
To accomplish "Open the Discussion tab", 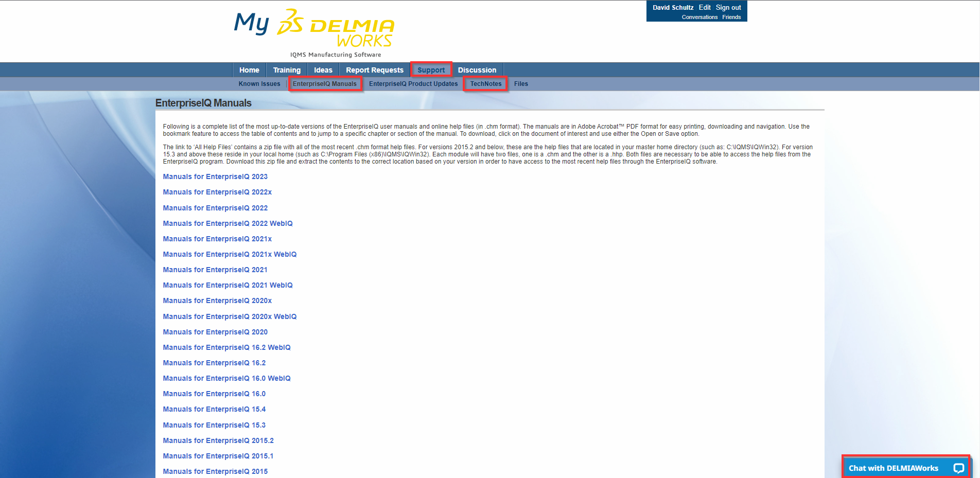I will [x=477, y=70].
